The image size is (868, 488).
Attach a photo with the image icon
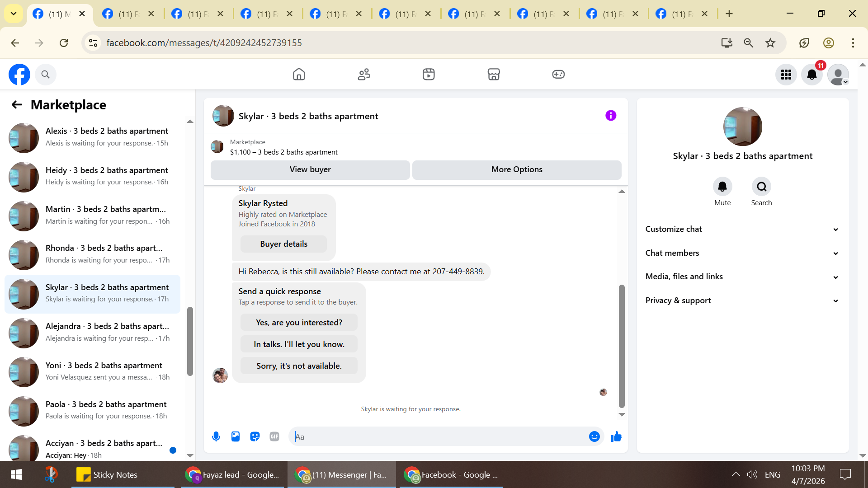point(236,436)
